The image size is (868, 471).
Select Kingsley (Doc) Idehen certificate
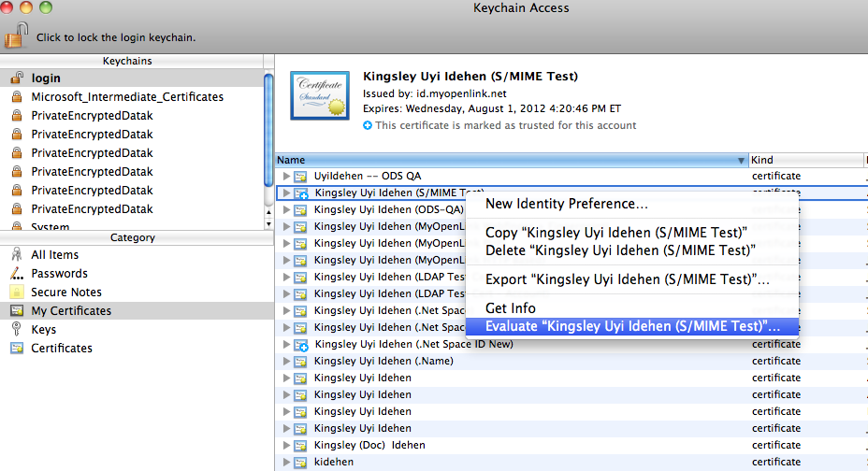pos(369,445)
